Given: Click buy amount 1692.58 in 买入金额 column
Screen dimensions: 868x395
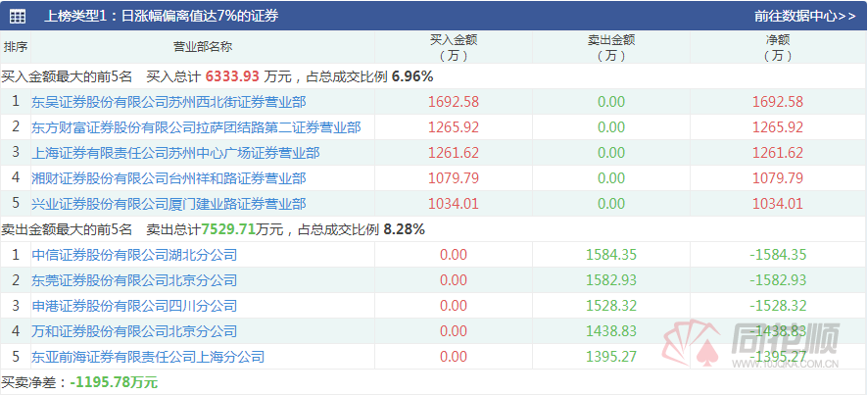Looking at the screenshot, I should [454, 102].
